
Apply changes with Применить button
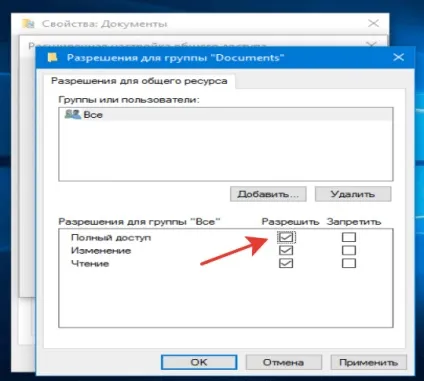pos(368,362)
